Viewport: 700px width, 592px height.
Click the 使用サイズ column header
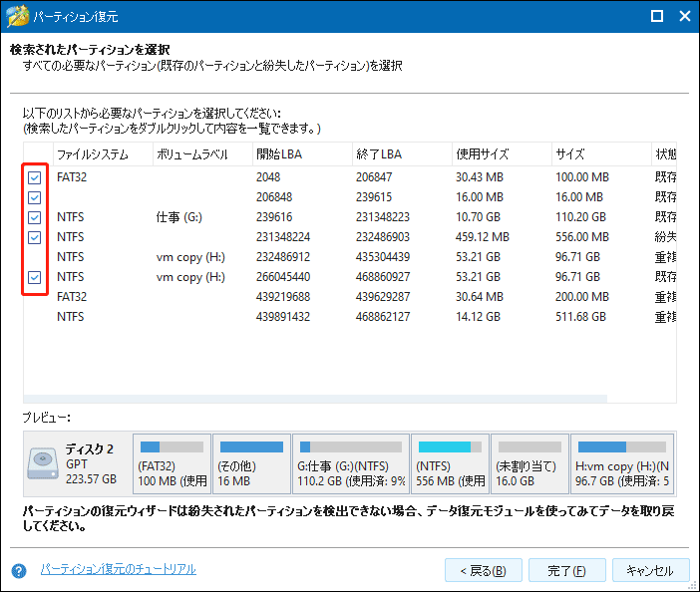(482, 154)
